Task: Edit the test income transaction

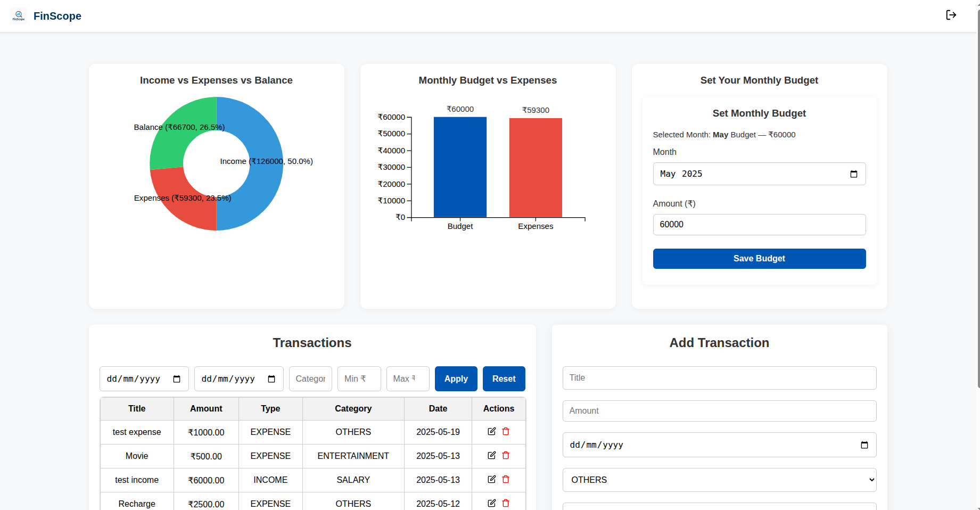Action: tap(491, 479)
